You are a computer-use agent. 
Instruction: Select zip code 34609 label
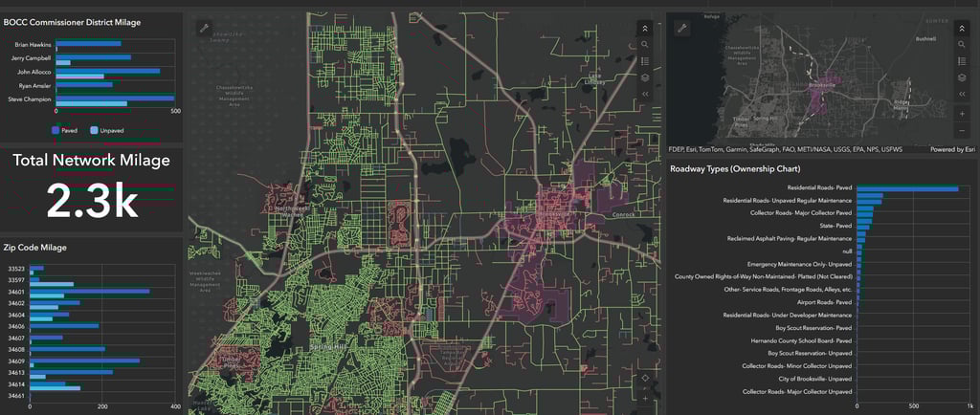point(17,361)
